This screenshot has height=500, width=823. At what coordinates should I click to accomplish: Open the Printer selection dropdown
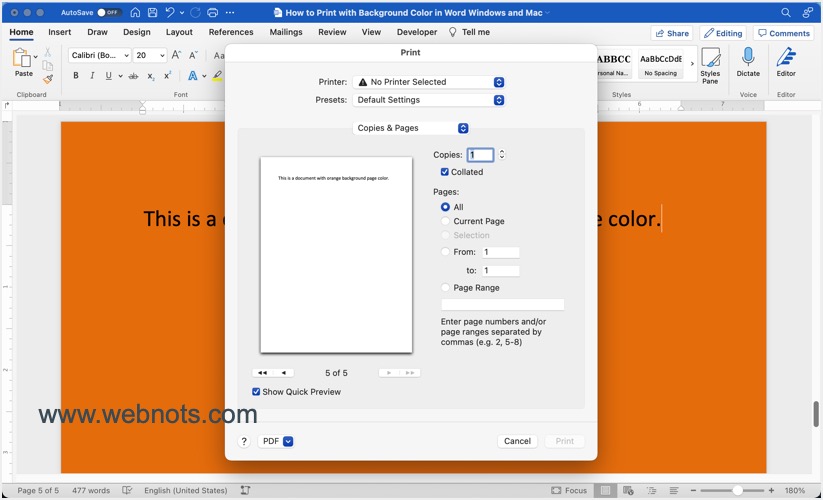(428, 82)
